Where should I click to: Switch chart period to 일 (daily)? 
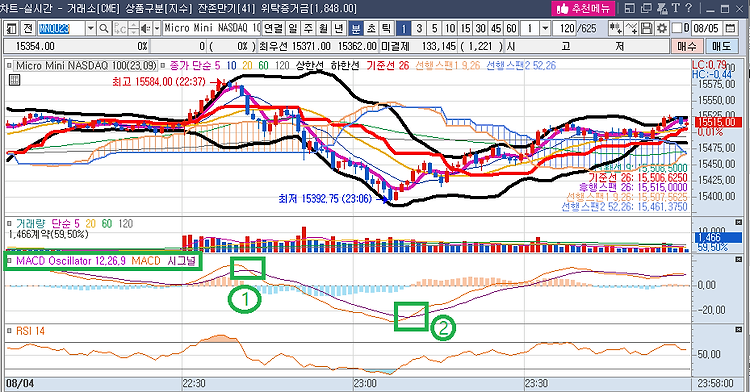tap(293, 29)
